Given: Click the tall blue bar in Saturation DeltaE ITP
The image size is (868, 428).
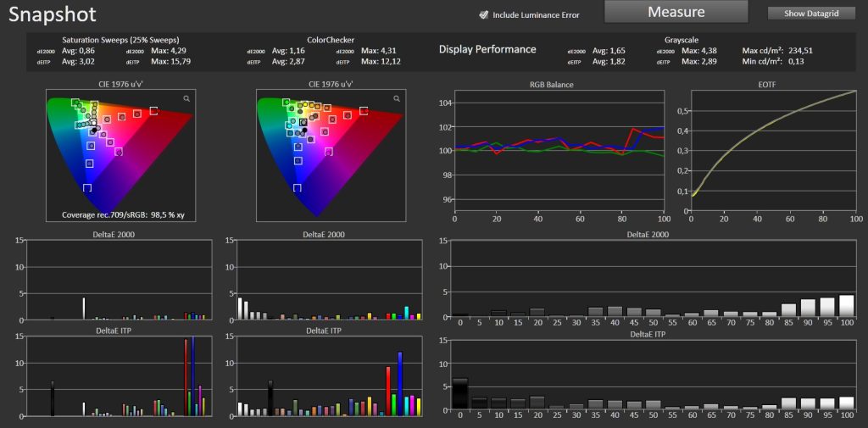Looking at the screenshot, I should click(192, 376).
